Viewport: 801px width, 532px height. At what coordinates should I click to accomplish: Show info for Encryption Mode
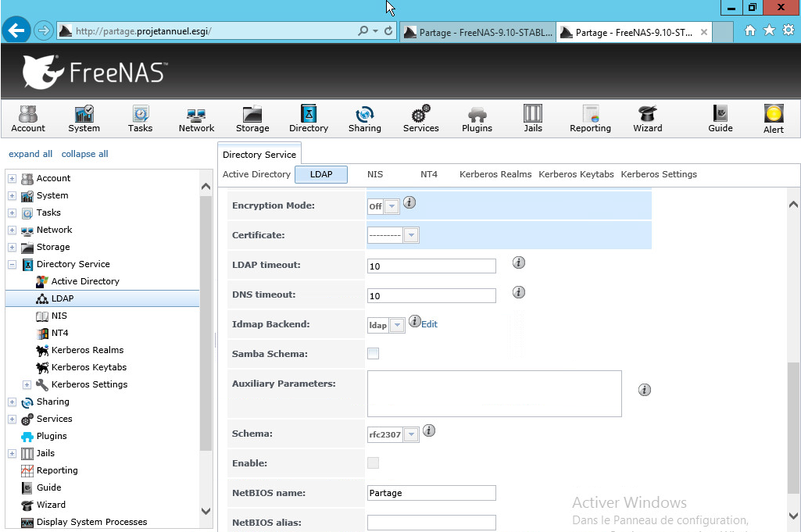[x=409, y=202]
